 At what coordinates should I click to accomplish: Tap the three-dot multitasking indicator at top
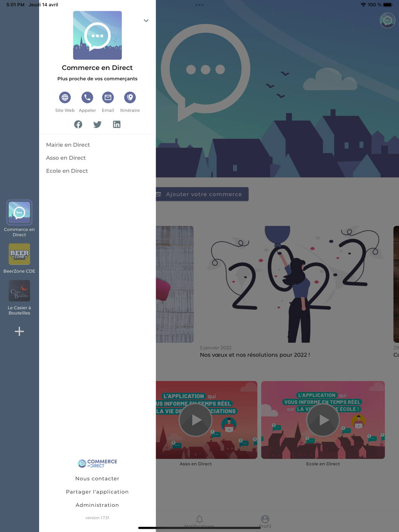pyautogui.click(x=199, y=5)
